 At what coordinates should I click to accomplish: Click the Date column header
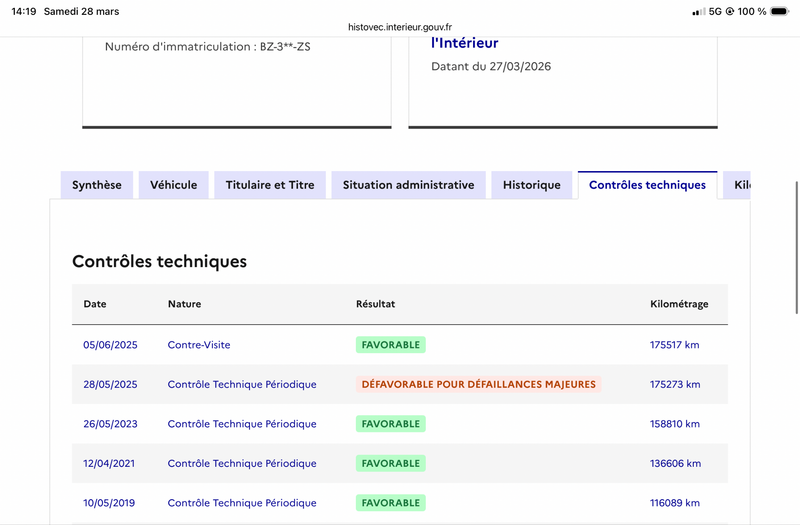(95, 304)
